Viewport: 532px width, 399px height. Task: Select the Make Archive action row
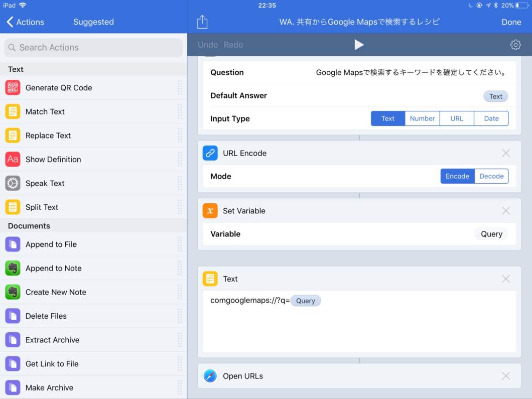pyautogui.click(x=93, y=387)
